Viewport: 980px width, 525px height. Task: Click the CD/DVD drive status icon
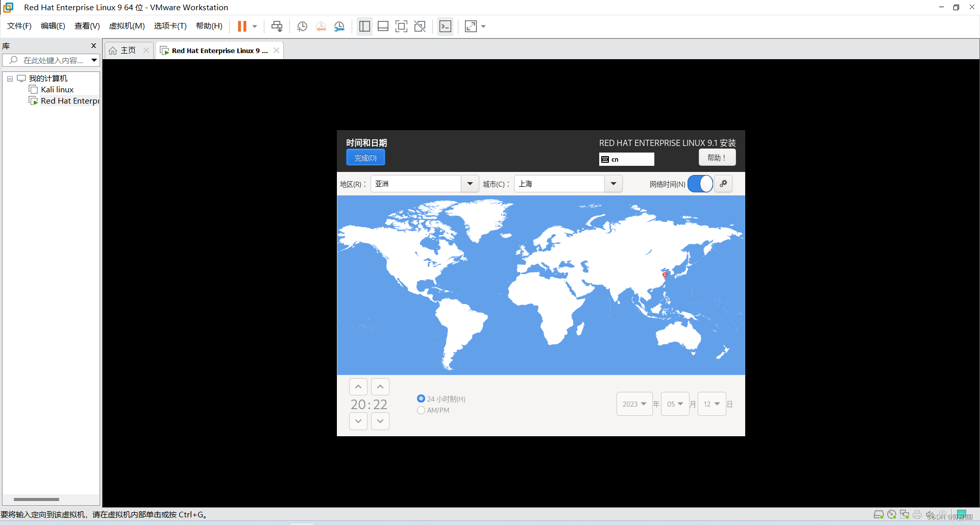coord(892,515)
